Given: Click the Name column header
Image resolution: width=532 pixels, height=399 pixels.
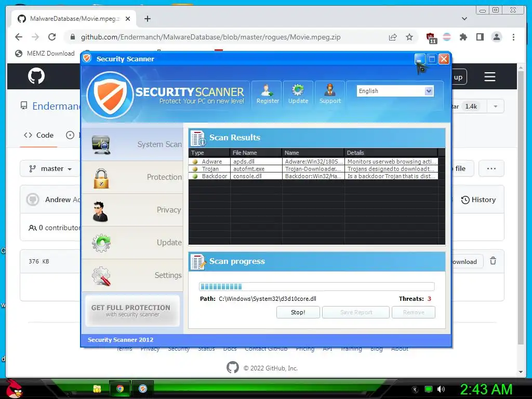Looking at the screenshot, I should 313,153.
